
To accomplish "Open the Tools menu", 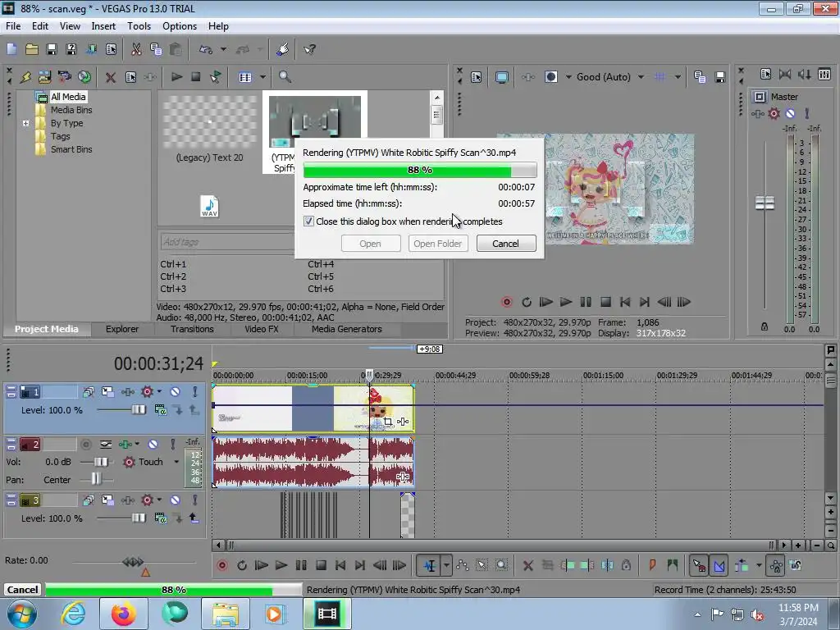I will (139, 25).
